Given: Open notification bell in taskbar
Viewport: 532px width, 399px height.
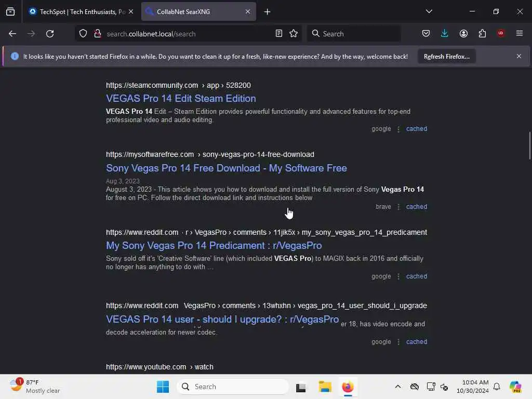Looking at the screenshot, I should 497,387.
